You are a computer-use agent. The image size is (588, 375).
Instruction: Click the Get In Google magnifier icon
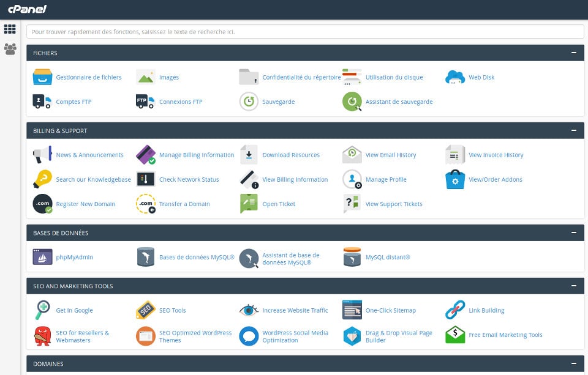pyautogui.click(x=42, y=310)
